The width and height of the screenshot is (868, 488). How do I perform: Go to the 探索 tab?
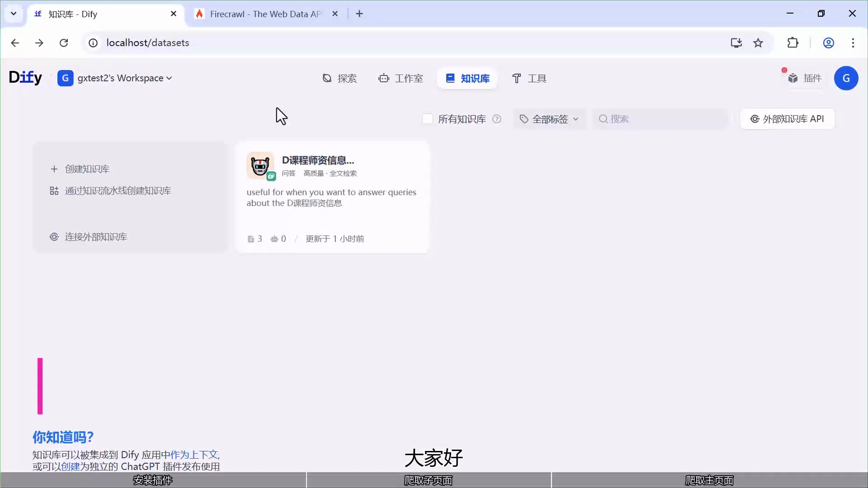pos(339,79)
